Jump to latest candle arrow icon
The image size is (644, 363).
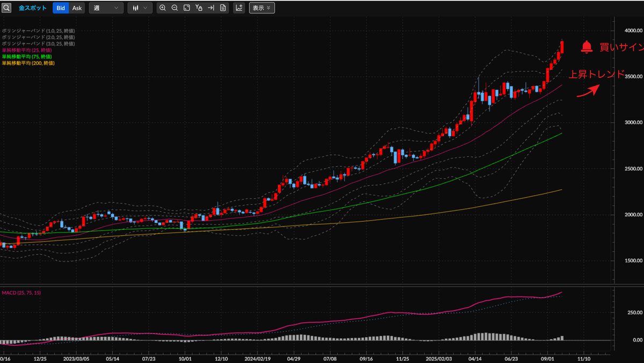click(211, 8)
